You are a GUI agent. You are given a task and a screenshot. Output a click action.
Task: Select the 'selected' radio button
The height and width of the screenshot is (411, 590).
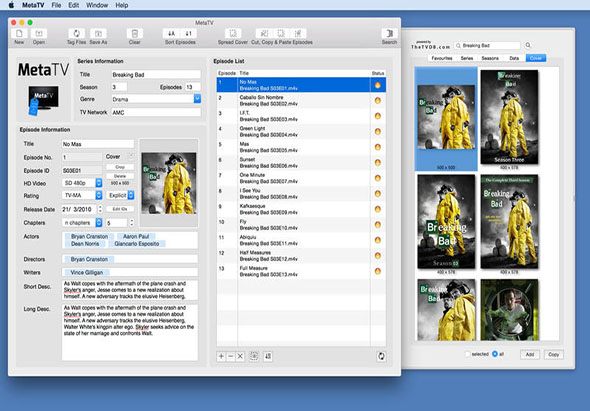click(468, 354)
